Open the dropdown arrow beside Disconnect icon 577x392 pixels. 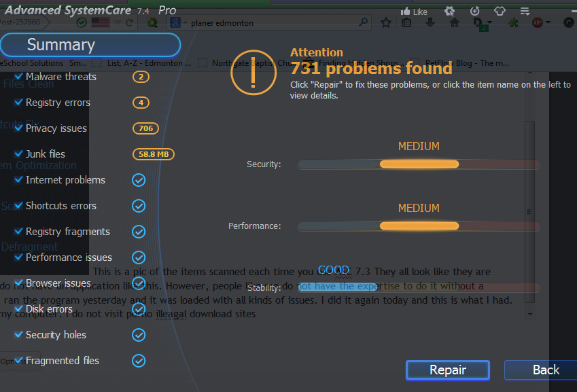click(489, 23)
